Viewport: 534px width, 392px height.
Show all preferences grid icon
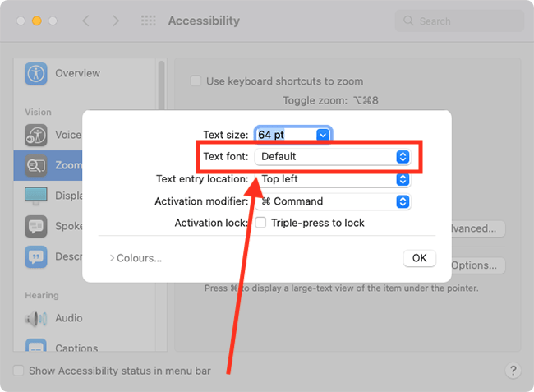pos(149,21)
